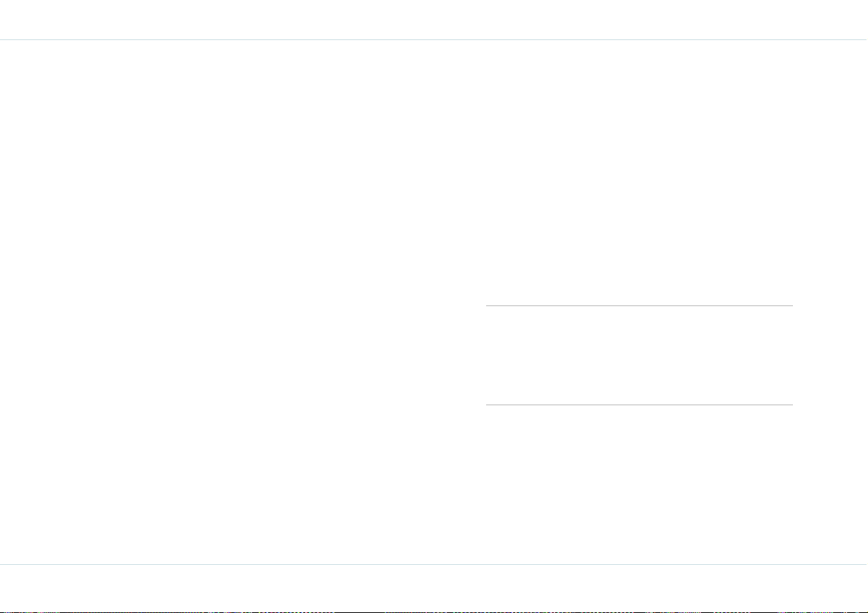Click the right end of the lower gray divider
This screenshot has width=868, height=613.
click(790, 405)
